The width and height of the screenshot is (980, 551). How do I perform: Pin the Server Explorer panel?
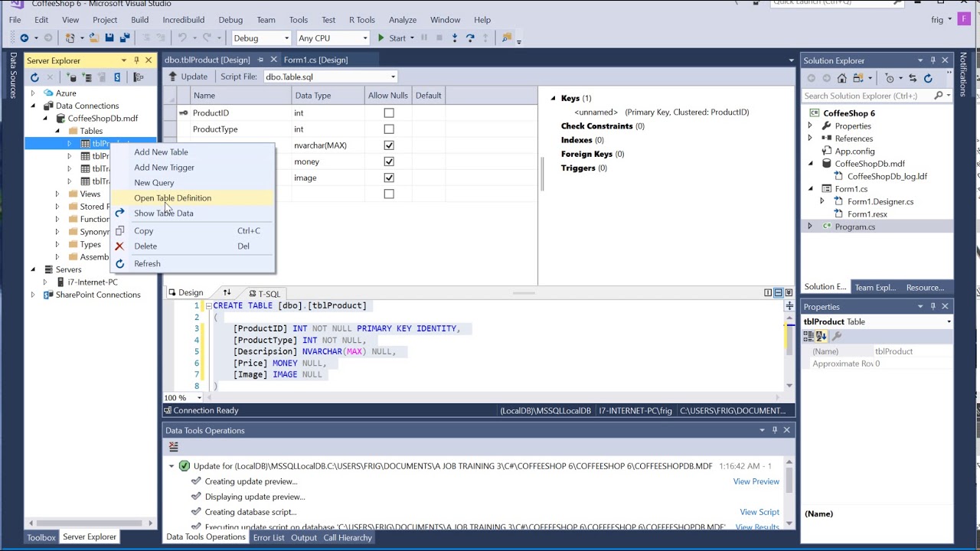tap(136, 60)
